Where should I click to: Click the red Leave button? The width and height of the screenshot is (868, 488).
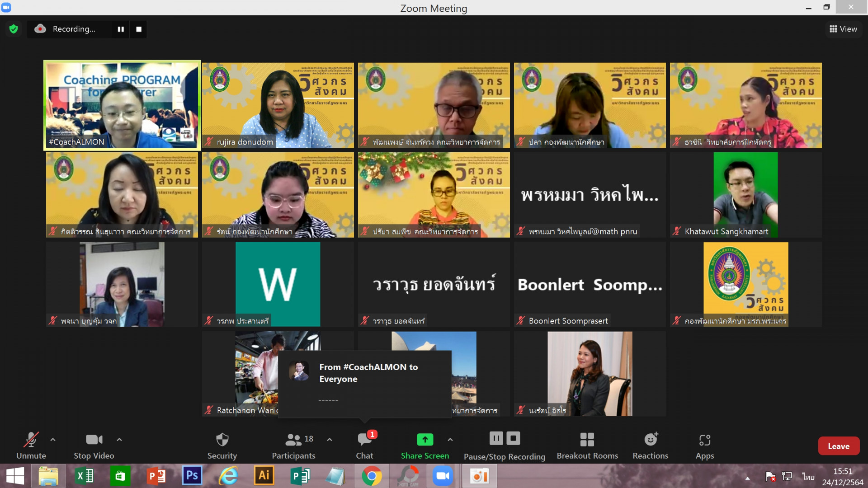838,446
